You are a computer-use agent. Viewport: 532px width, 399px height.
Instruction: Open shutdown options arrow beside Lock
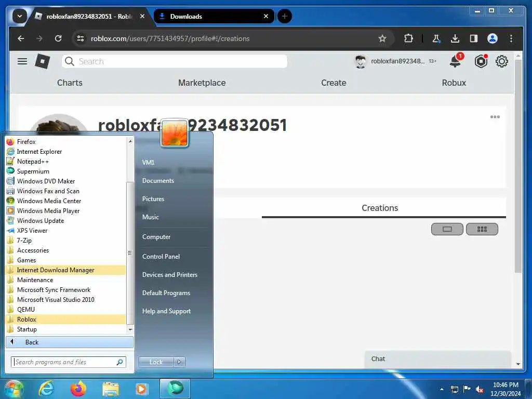tap(179, 362)
